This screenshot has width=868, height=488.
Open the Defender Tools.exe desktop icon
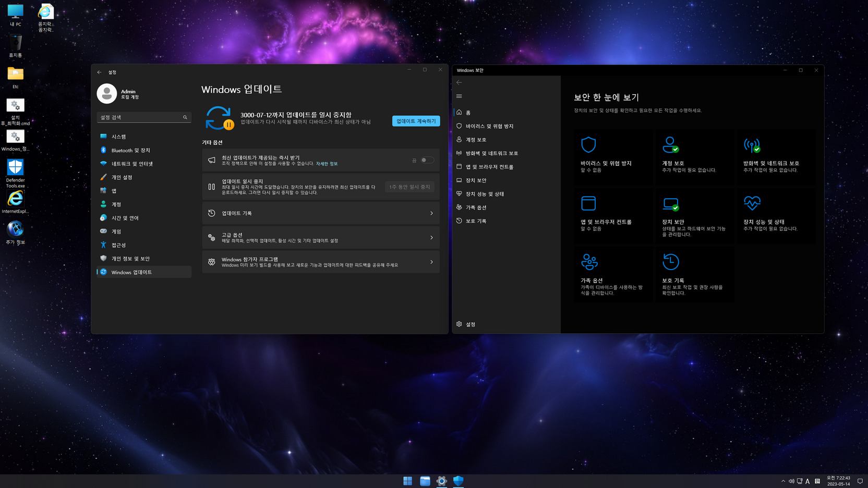pyautogui.click(x=15, y=173)
